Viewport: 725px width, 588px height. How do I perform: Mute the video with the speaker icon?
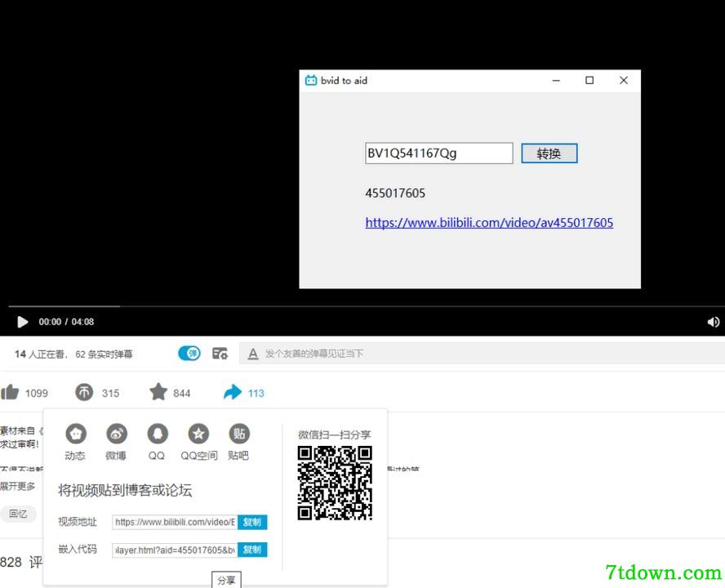[713, 322]
